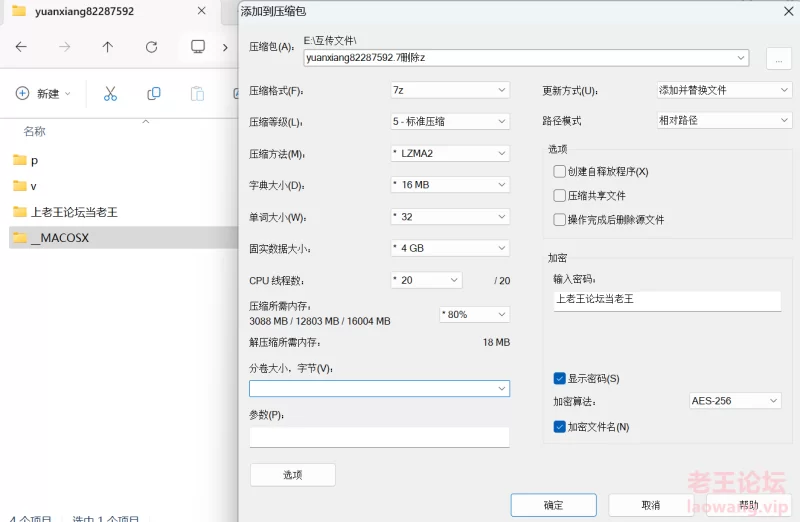This screenshot has height=522, width=800.
Task: Click the Paste clipboard icon
Action: [x=197, y=93]
